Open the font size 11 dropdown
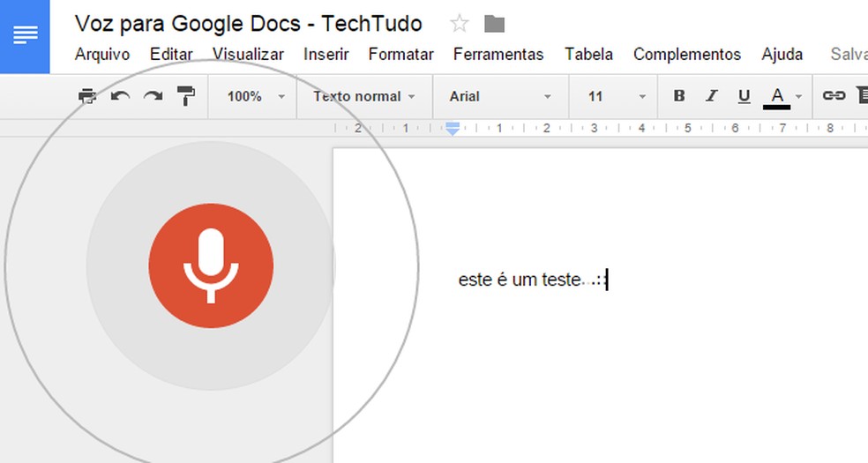868x463 pixels. point(616,96)
